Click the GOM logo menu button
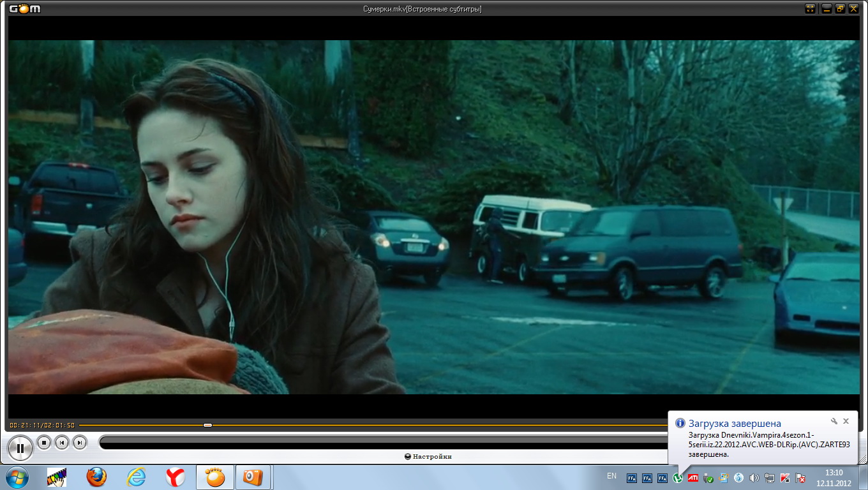Image resolution: width=868 pixels, height=490 pixels. [x=24, y=8]
